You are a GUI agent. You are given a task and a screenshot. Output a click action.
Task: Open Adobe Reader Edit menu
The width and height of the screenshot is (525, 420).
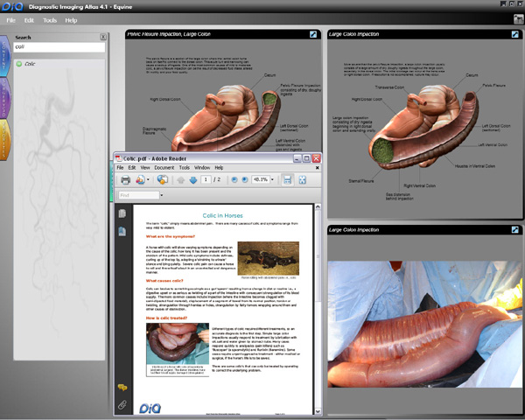coord(132,167)
